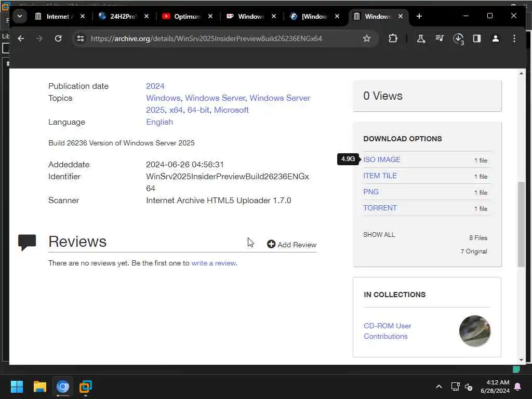Close the 24H2Pro tab

[146, 16]
